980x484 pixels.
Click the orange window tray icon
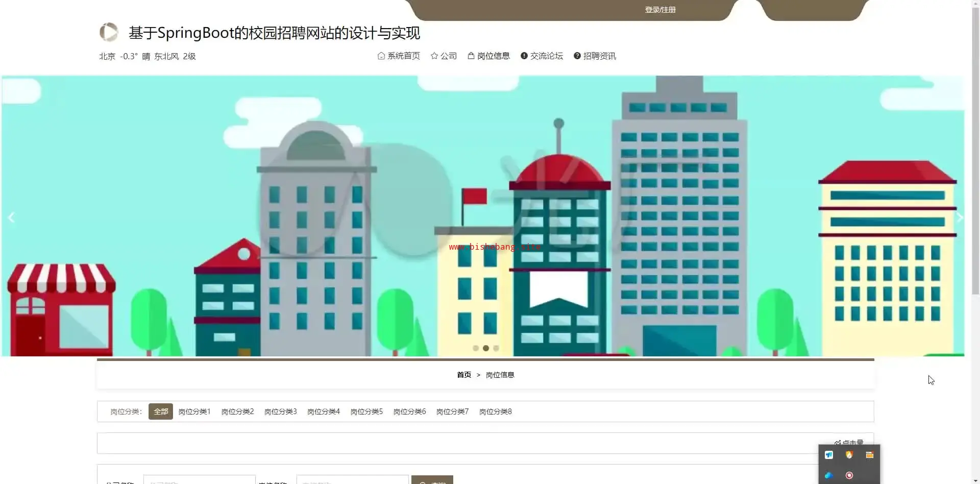[870, 455]
